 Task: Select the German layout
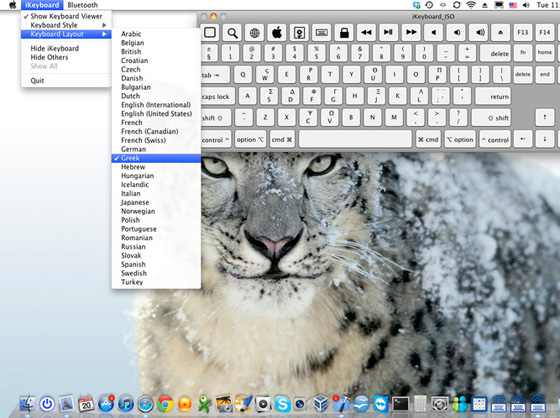pyautogui.click(x=156, y=149)
